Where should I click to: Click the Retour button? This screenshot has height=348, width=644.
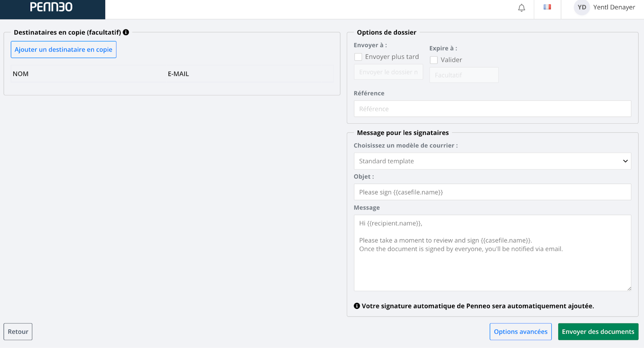click(18, 332)
